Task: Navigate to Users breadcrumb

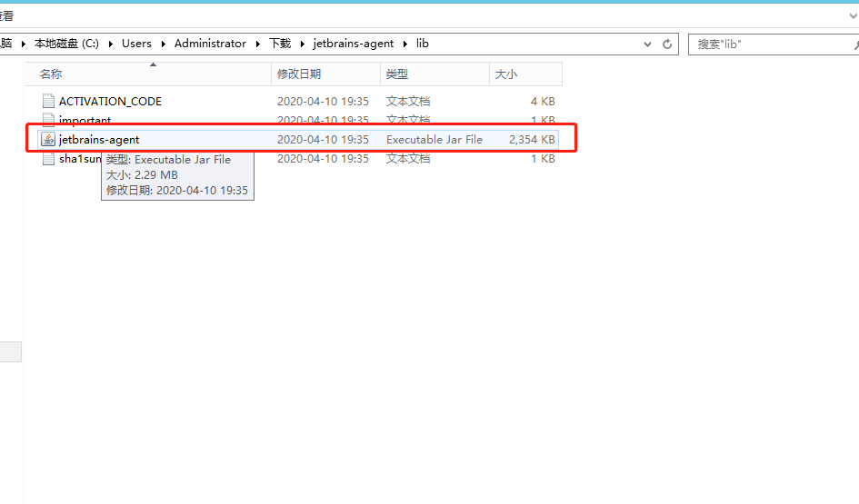Action: pyautogui.click(x=136, y=44)
